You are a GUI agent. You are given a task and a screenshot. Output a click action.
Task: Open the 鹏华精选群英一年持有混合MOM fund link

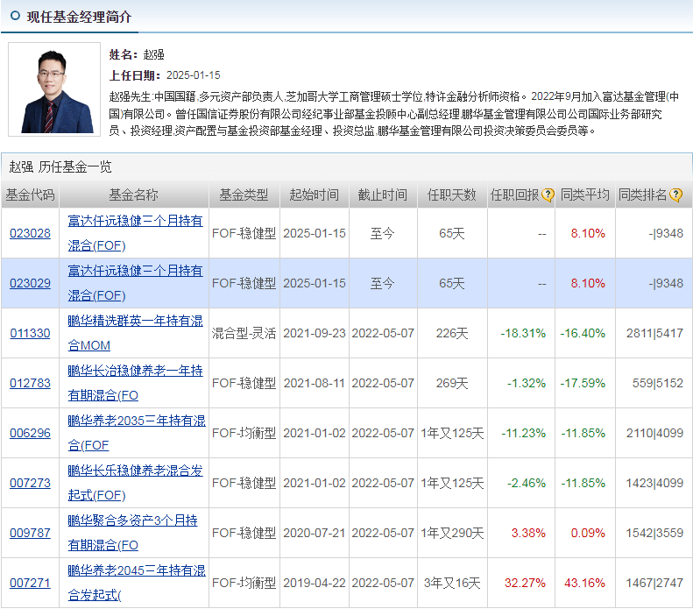pos(135,333)
